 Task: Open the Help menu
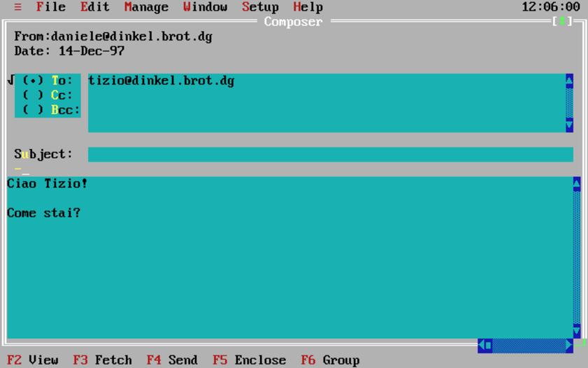coord(308,7)
